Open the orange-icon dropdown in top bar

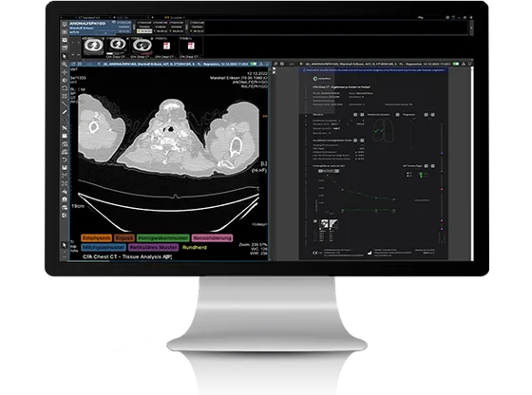(175, 17)
